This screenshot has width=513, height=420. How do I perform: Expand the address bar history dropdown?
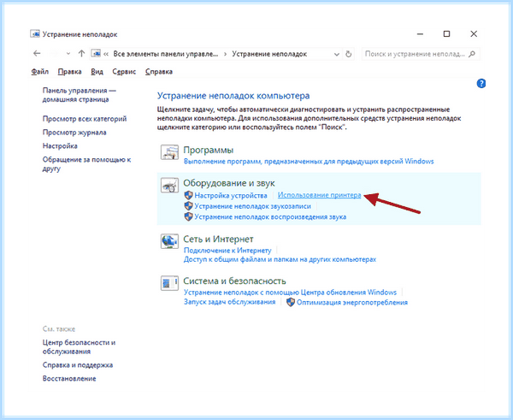point(336,54)
